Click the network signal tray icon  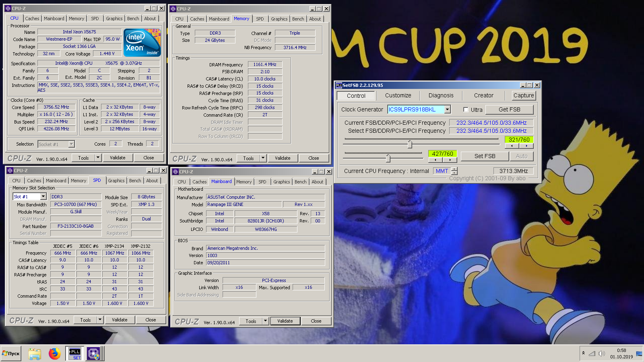[x=592, y=354]
